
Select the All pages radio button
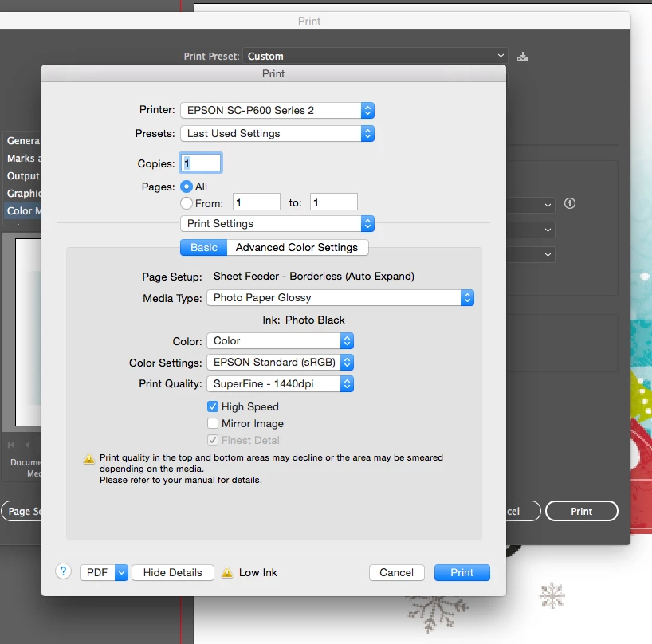[x=187, y=187]
